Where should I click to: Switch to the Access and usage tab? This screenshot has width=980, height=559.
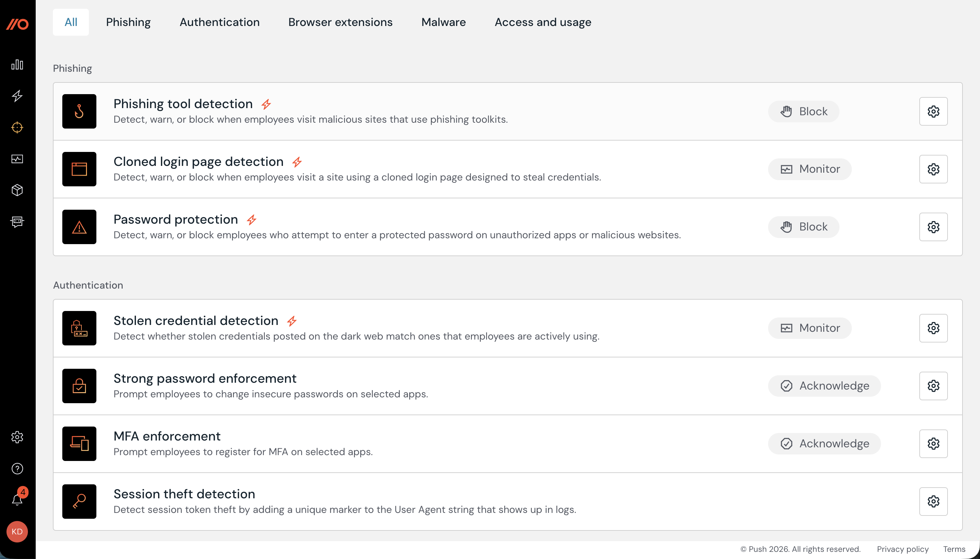[543, 22]
